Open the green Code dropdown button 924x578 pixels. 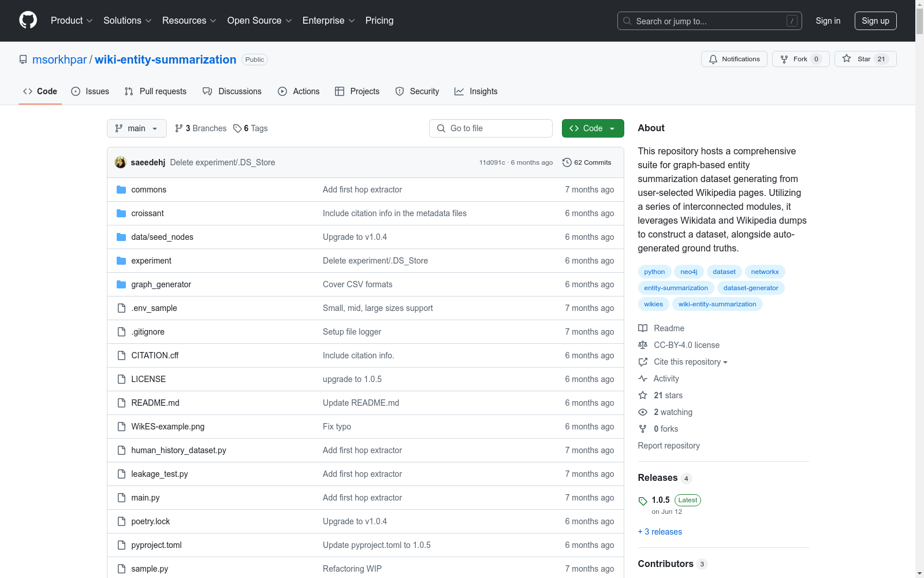(x=593, y=128)
